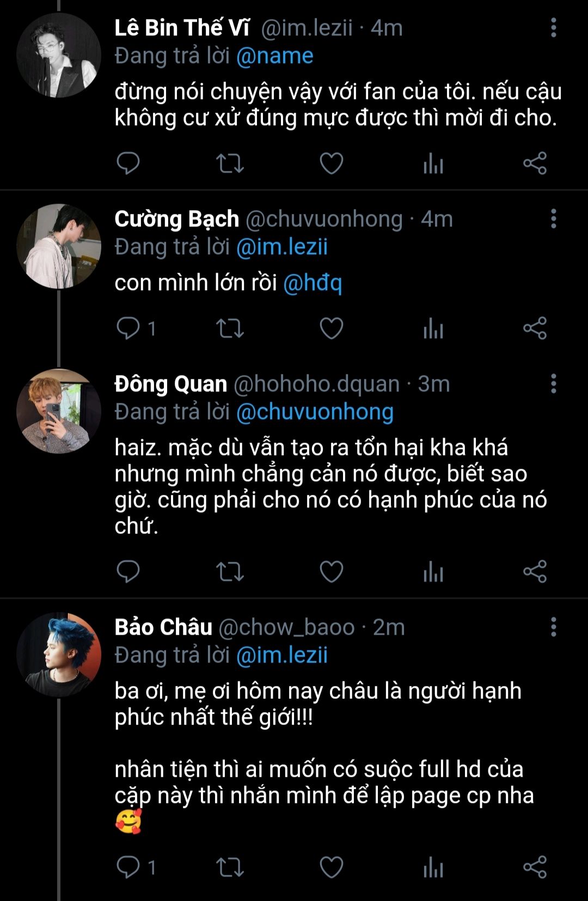
Task: Open Cường Bạch's profile from display name
Action: click(x=176, y=219)
